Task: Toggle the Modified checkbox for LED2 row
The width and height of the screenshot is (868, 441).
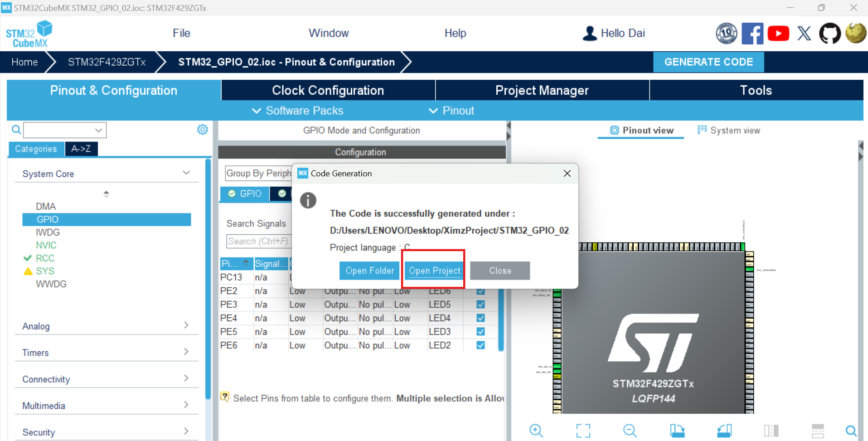Action: 481,345
